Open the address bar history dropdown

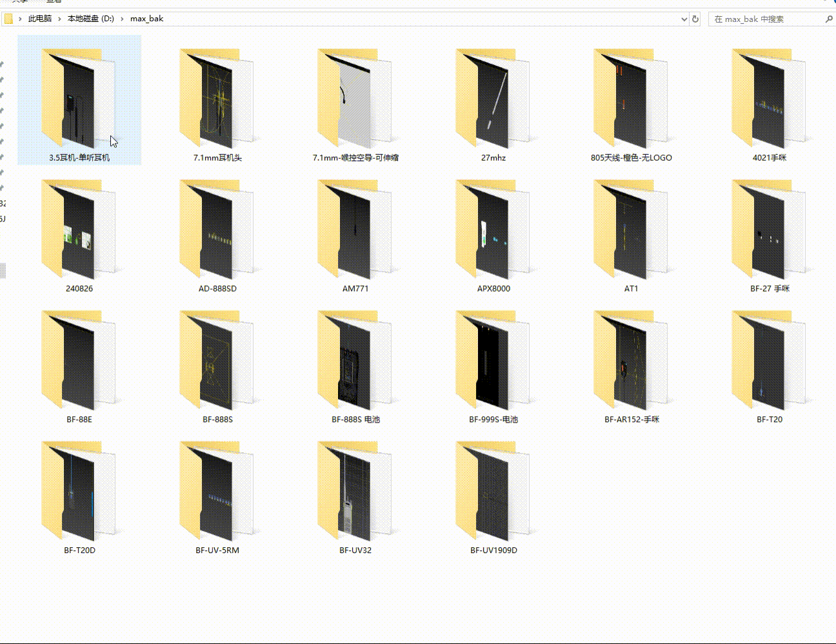[x=684, y=19]
